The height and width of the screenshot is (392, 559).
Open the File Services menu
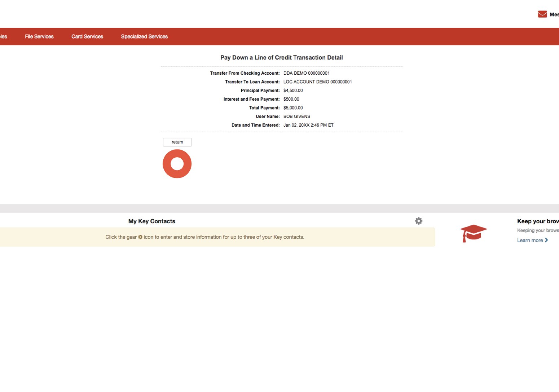39,36
